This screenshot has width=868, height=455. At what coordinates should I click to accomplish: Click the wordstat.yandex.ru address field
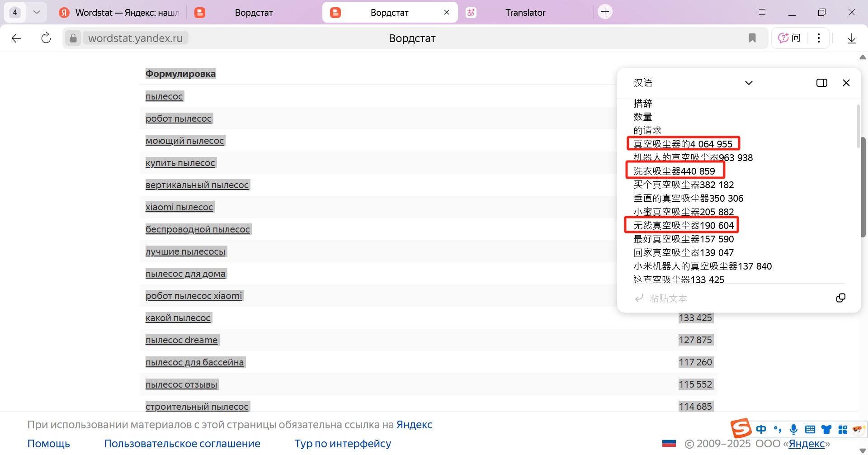pyautogui.click(x=136, y=38)
